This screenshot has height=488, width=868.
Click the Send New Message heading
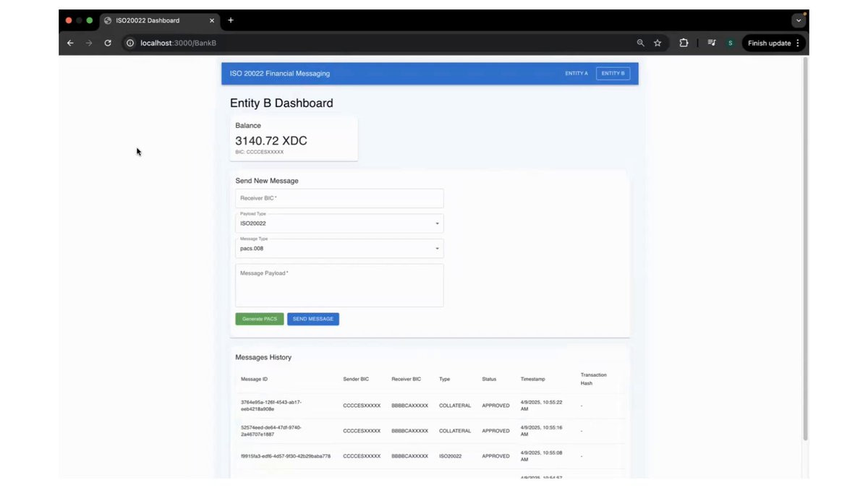pos(267,181)
